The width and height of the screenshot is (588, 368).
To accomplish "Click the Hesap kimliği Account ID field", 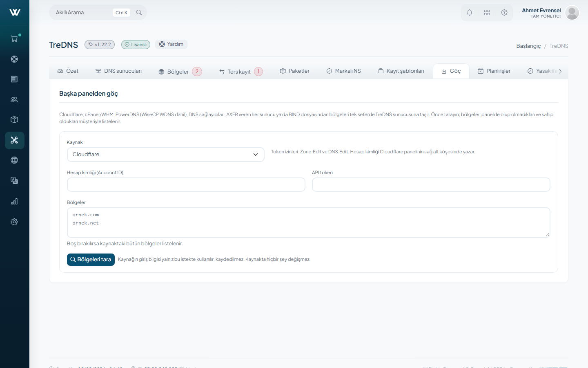I will pyautogui.click(x=186, y=184).
